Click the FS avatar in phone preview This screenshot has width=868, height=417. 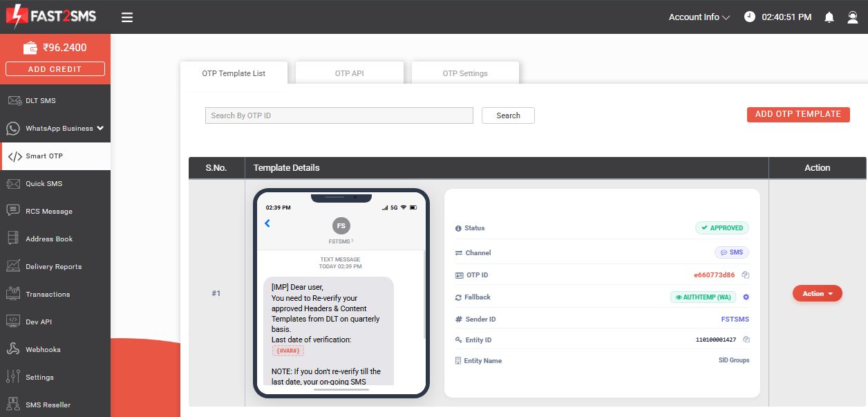click(x=341, y=225)
